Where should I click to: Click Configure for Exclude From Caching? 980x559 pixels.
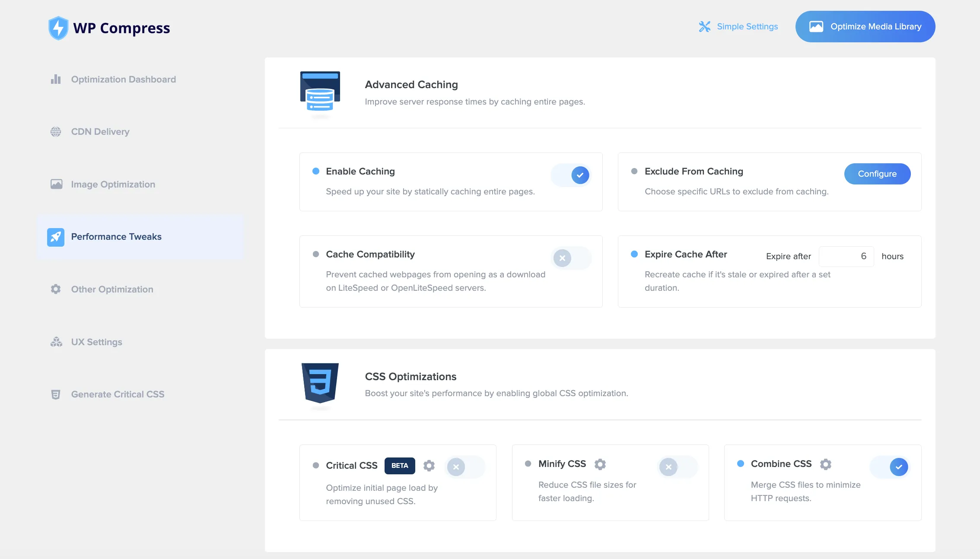(x=877, y=174)
